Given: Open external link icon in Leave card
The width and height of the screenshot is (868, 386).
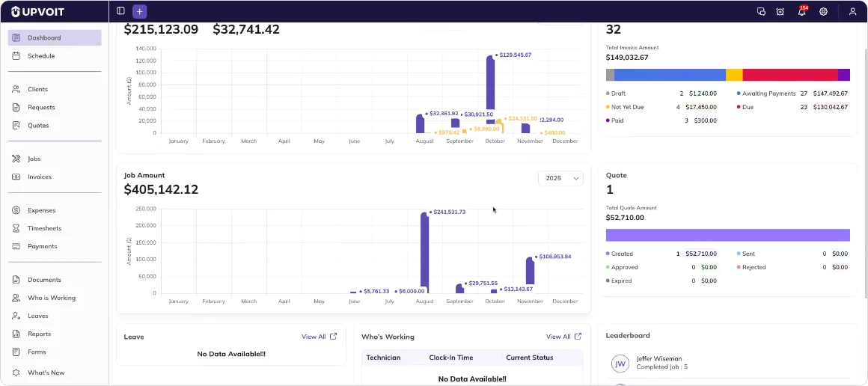Looking at the screenshot, I should click(x=333, y=336).
